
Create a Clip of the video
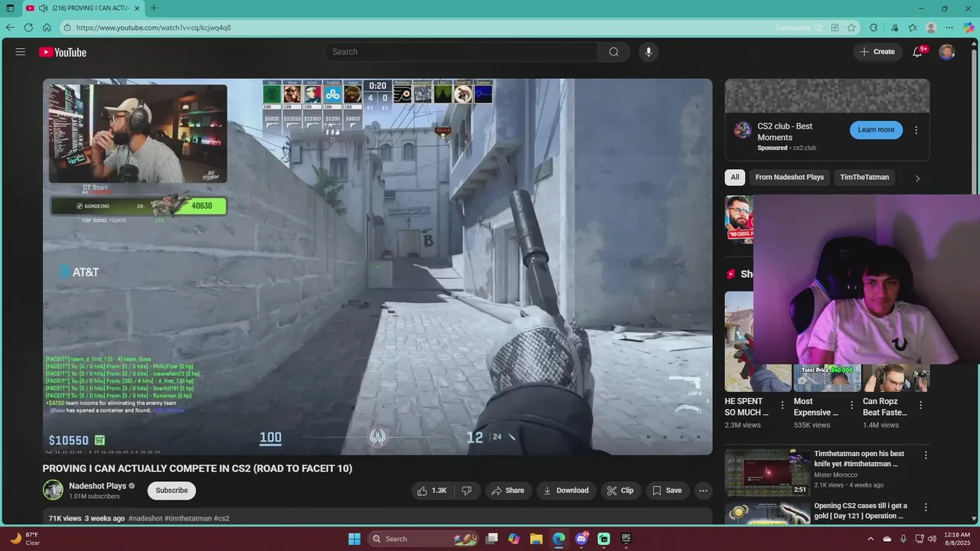tap(620, 491)
